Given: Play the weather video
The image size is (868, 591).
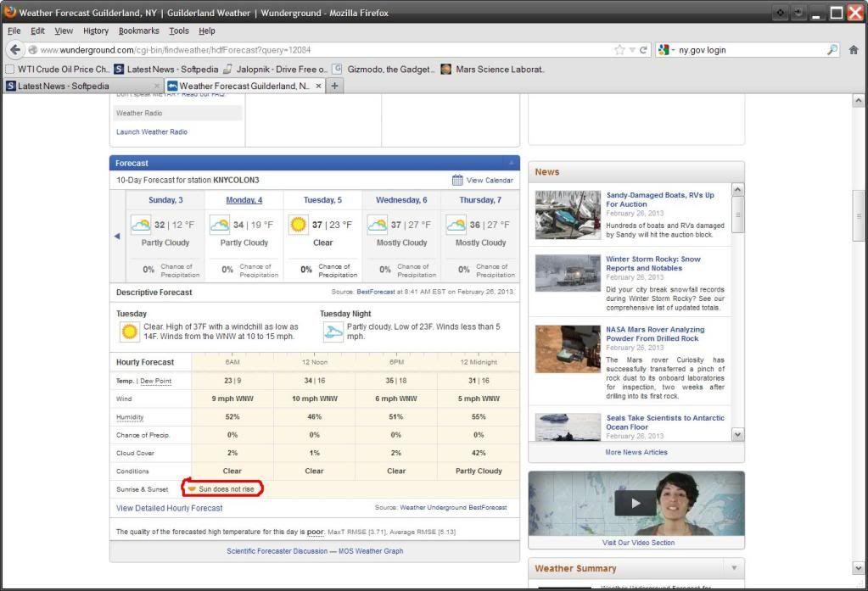Looking at the screenshot, I should tap(636, 503).
